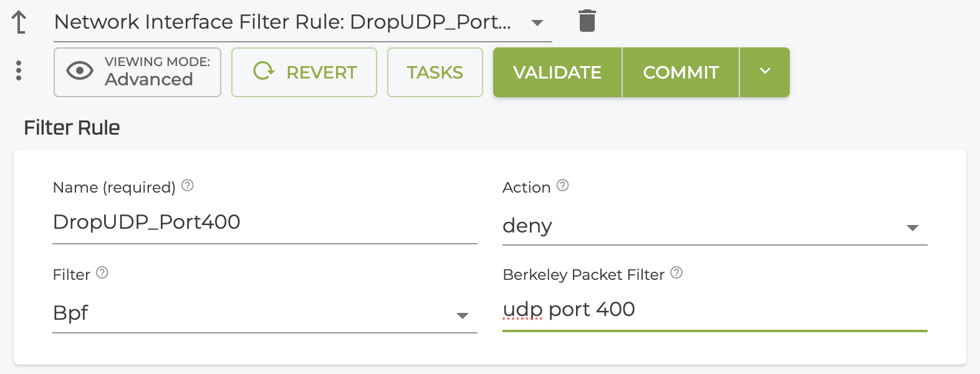Click the circular arrow icon in Revert
Screen dimensions: 980x374
click(264, 71)
